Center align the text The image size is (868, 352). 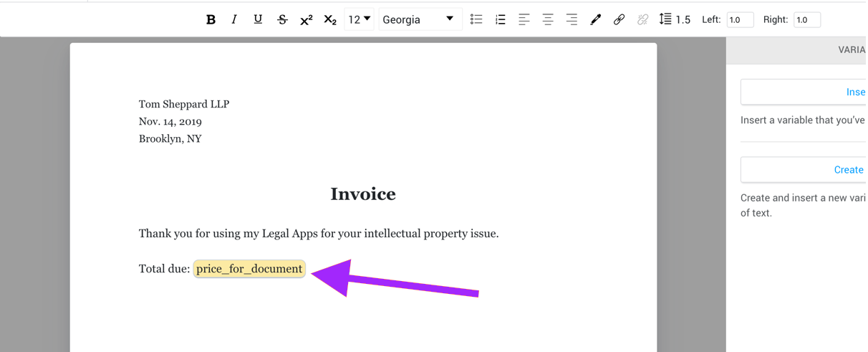[548, 20]
